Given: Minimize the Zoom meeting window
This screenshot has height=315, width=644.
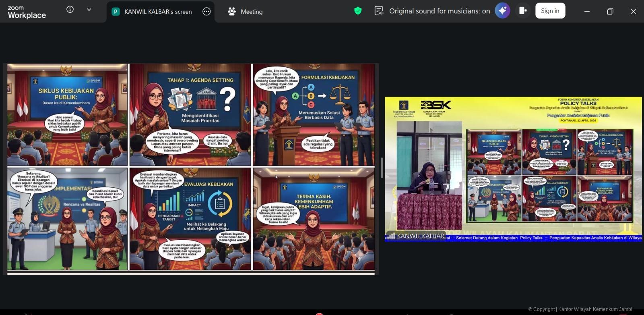Looking at the screenshot, I should (x=587, y=11).
